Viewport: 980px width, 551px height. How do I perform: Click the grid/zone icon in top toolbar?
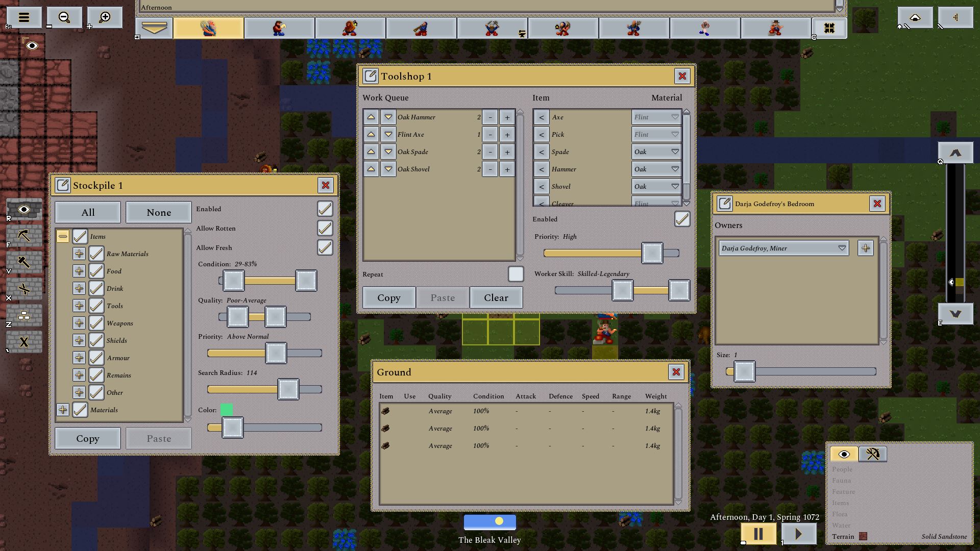(828, 28)
